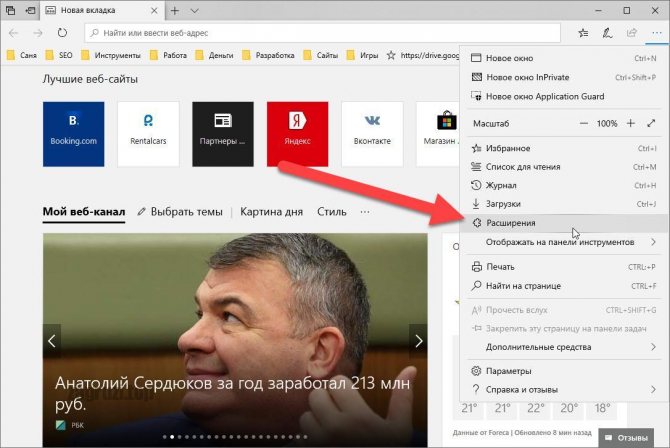The width and height of the screenshot is (670, 448).
Task: Open the SEO bookmarks folder
Action: pyautogui.click(x=59, y=55)
